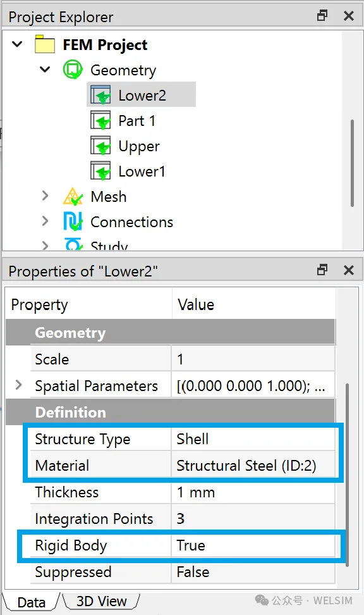Collapse the Geometry tree branch
This screenshot has width=364, height=615.
(x=45, y=70)
